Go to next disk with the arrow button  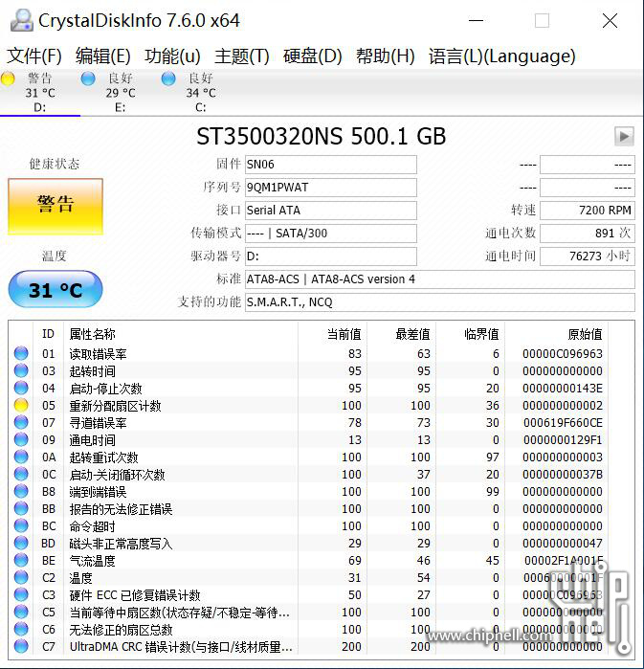tap(624, 137)
